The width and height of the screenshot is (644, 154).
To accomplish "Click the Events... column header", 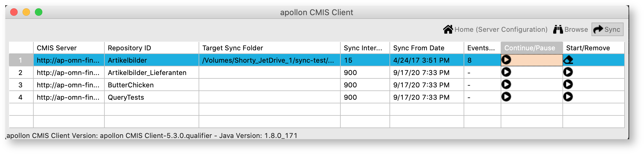I will tap(482, 48).
